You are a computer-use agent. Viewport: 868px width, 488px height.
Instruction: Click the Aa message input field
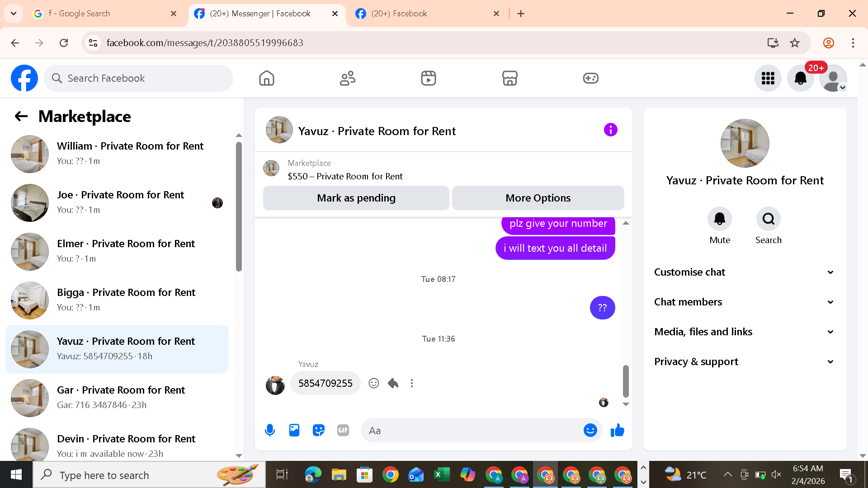[x=470, y=430]
